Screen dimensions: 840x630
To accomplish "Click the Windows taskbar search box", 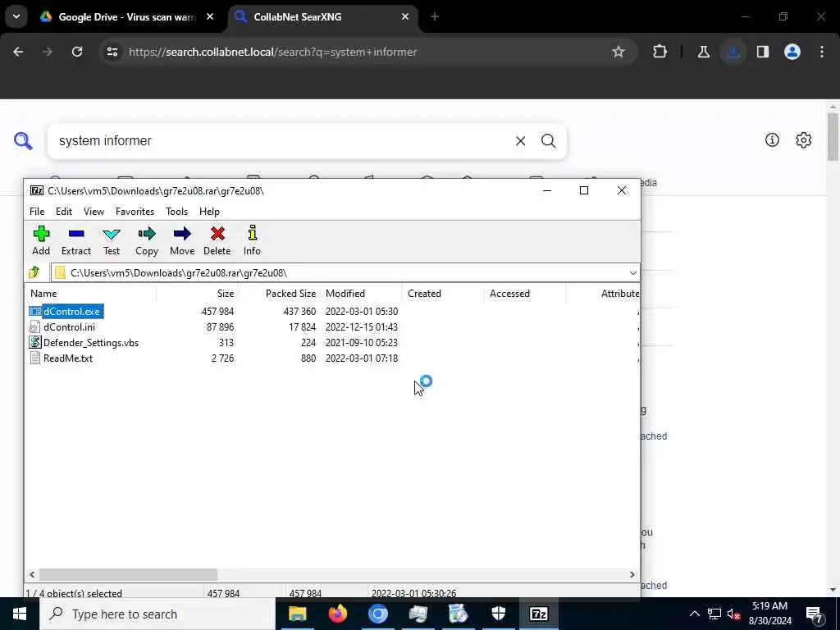I will (157, 614).
